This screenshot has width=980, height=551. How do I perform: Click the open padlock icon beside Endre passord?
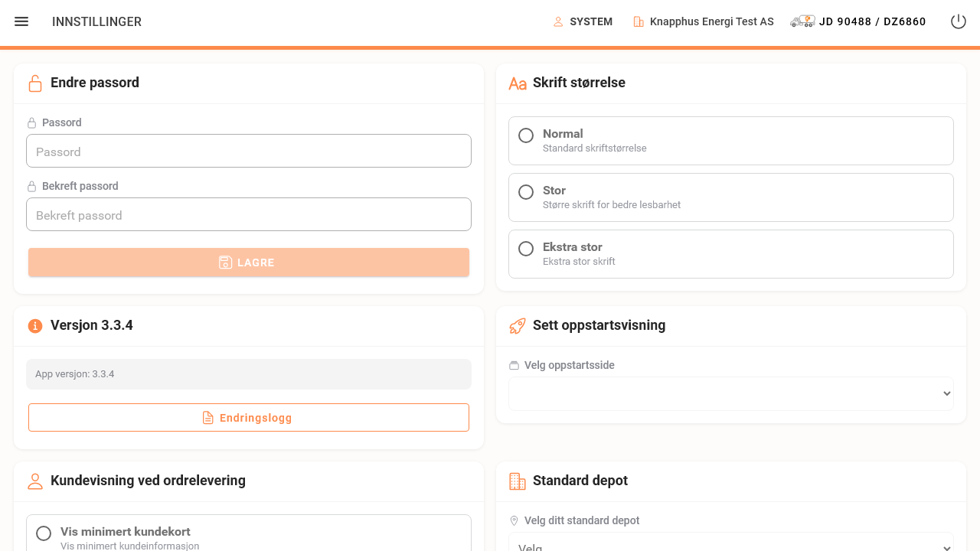35,83
